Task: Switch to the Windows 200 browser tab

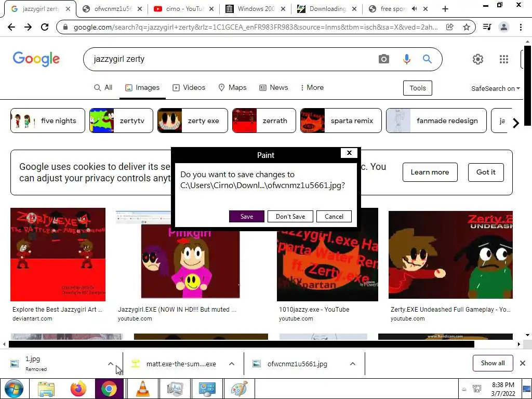Action: 255,9
